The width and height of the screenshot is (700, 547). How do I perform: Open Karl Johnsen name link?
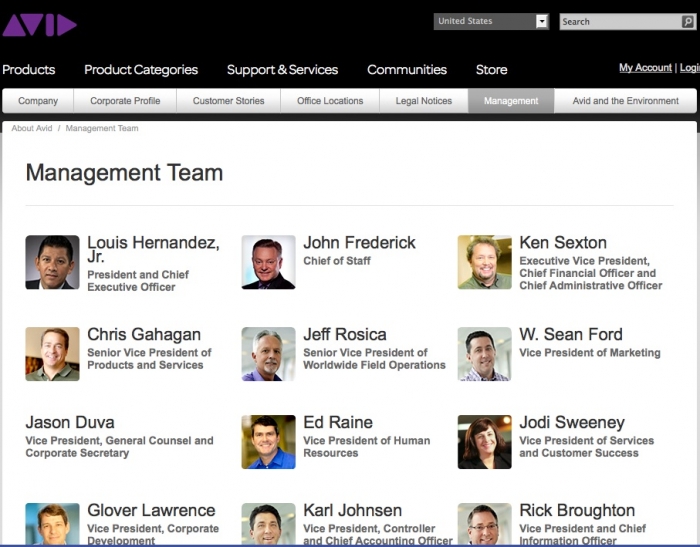tap(352, 510)
